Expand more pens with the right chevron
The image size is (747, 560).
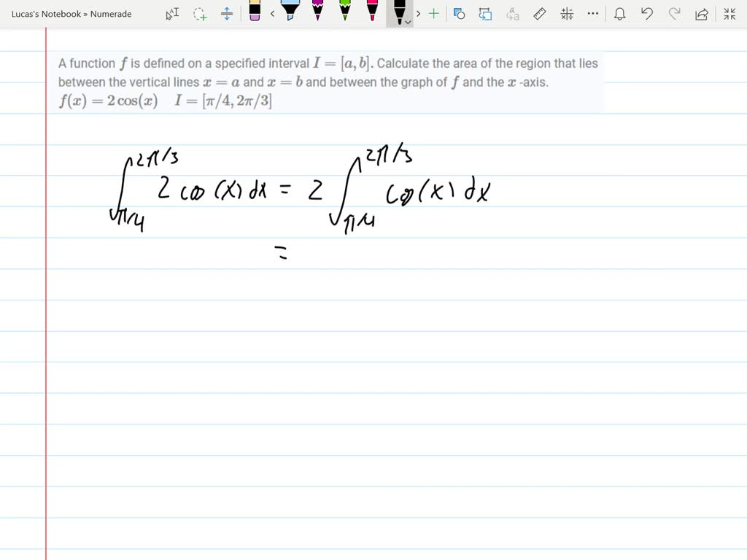[x=418, y=13]
